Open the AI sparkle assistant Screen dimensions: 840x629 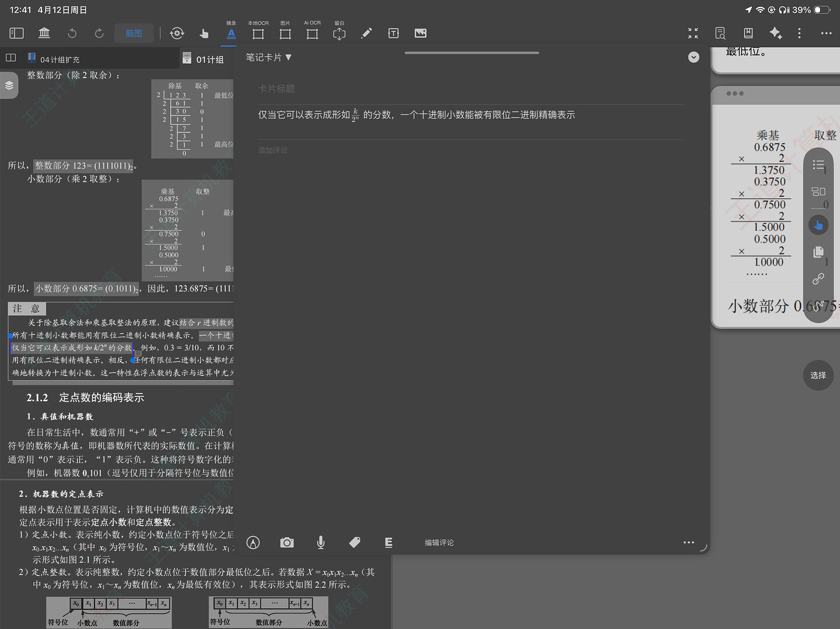point(775,33)
